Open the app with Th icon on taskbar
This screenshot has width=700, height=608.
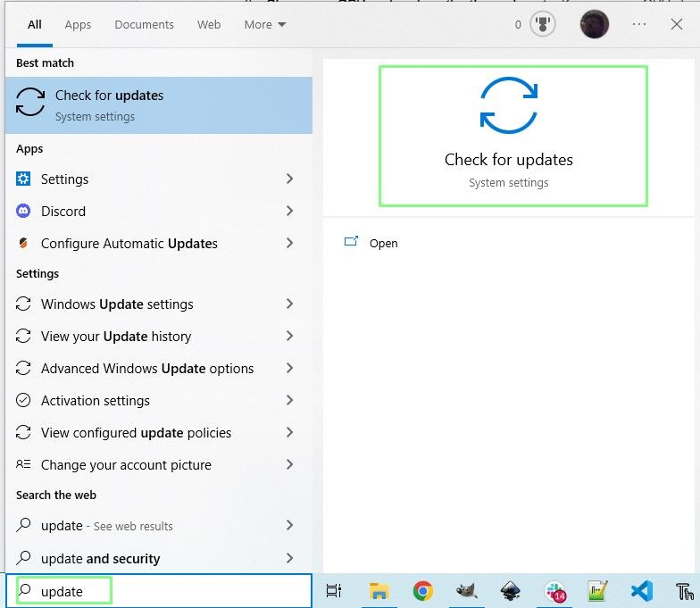pos(684,591)
